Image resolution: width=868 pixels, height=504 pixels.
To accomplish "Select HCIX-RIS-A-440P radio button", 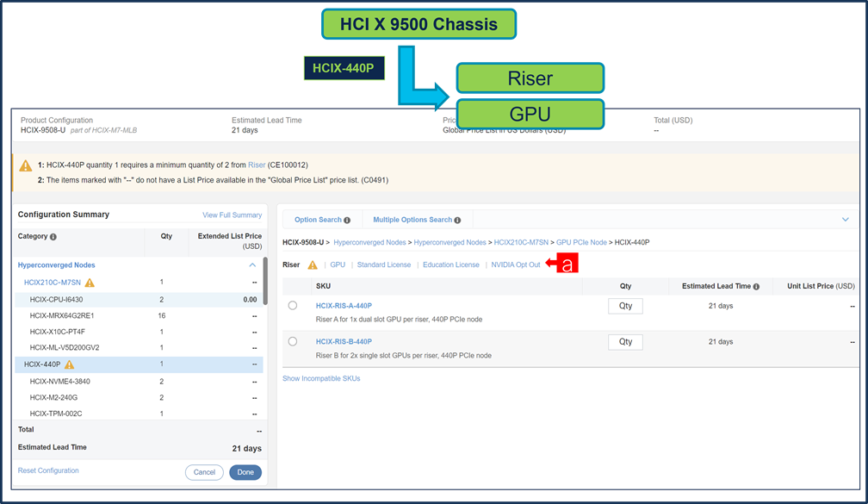I will [293, 306].
